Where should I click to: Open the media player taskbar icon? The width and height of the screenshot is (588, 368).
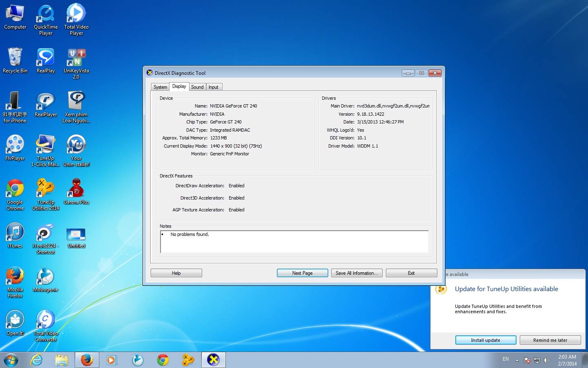pos(112,360)
